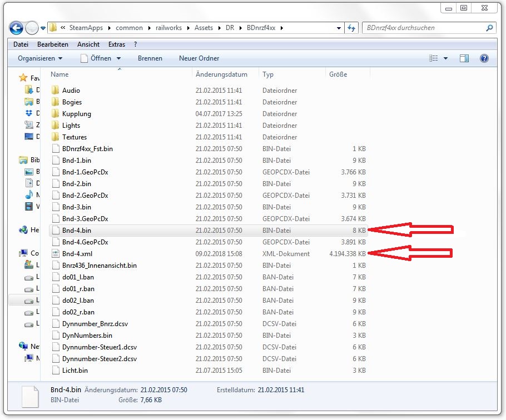Select the Kupplung folder icon

click(56, 113)
